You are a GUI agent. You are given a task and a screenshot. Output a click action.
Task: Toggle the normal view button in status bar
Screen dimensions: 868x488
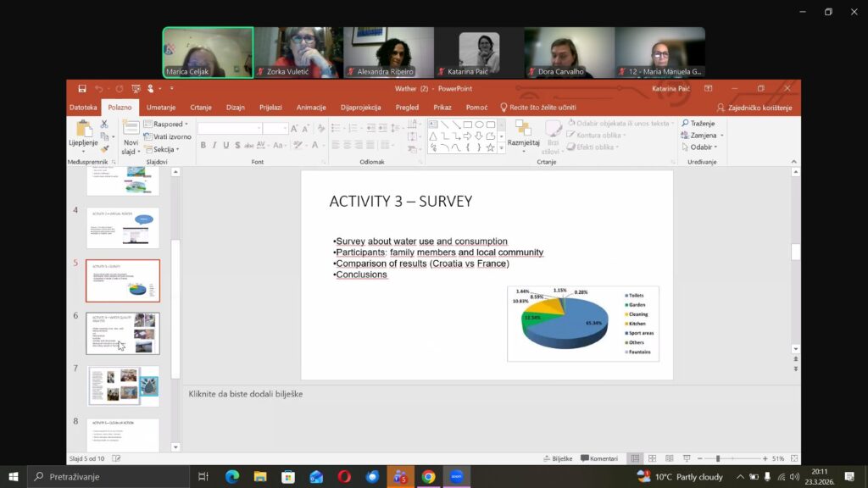pos(635,458)
